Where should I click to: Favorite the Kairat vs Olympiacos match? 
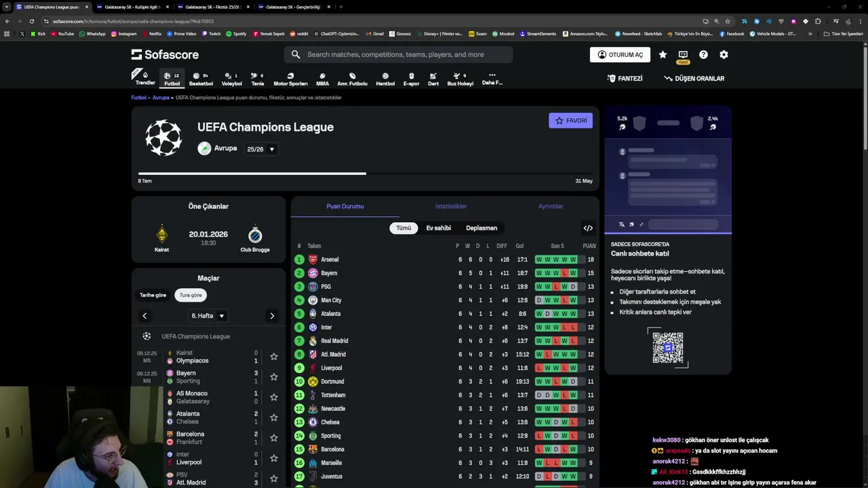click(274, 357)
